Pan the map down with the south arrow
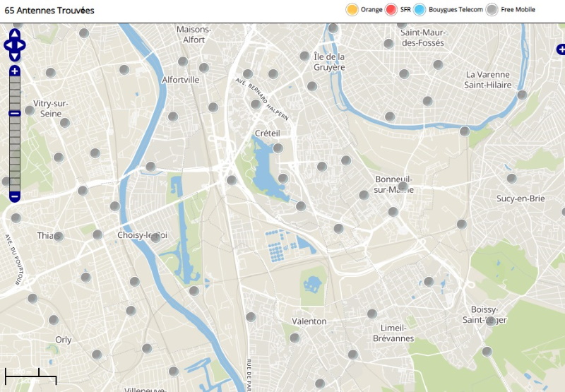 [15, 56]
